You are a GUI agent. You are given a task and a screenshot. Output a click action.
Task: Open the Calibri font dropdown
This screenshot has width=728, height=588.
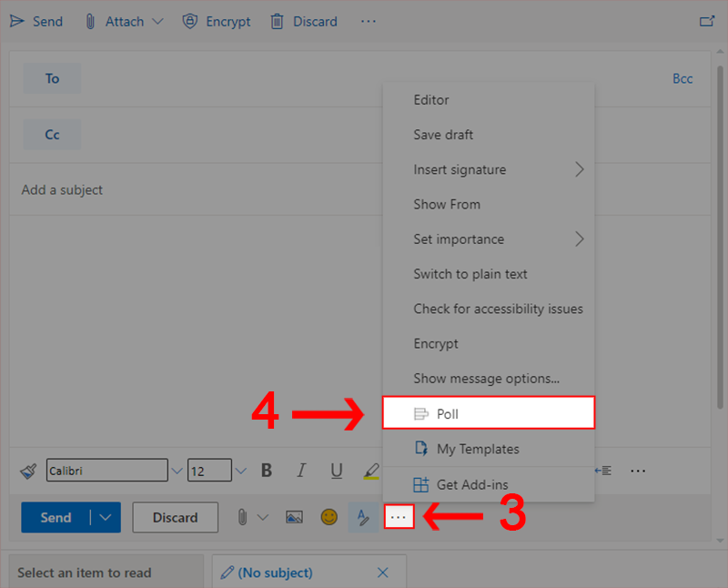(177, 471)
